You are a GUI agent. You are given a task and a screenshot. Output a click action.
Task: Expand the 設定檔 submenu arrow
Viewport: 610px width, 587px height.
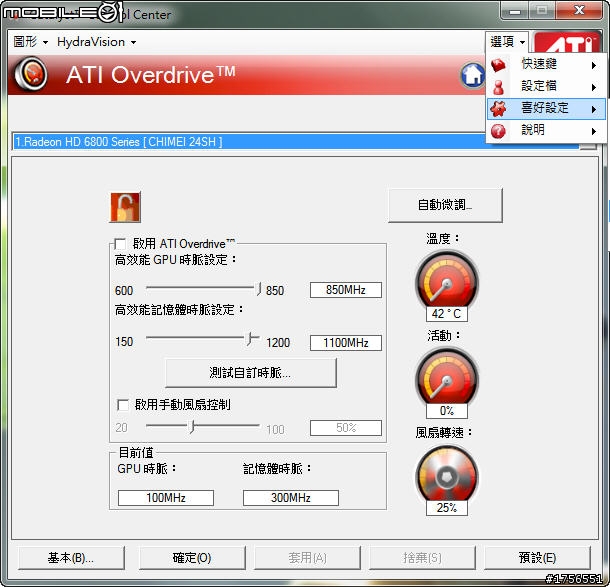[594, 87]
